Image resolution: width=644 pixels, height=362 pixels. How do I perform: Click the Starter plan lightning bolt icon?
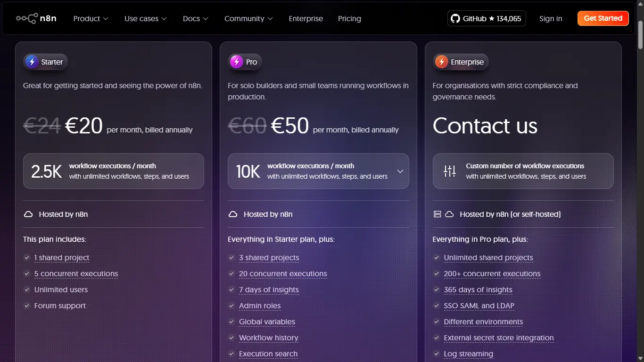click(x=32, y=62)
